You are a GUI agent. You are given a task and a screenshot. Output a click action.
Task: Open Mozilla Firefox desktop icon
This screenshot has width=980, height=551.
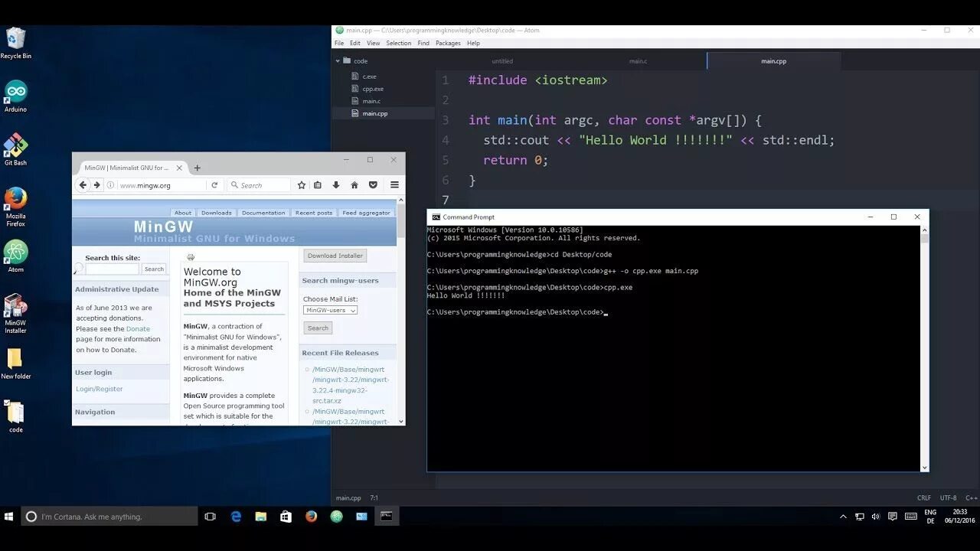[15, 207]
